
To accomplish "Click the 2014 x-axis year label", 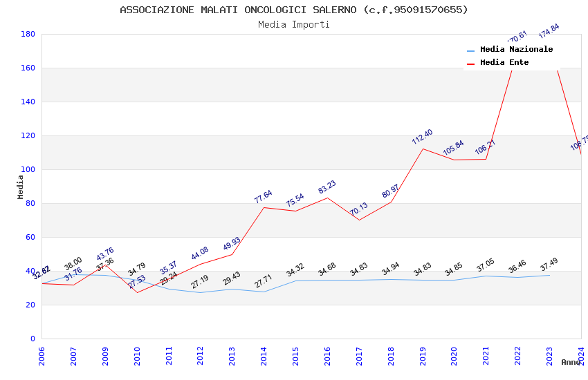I will [x=264, y=356].
